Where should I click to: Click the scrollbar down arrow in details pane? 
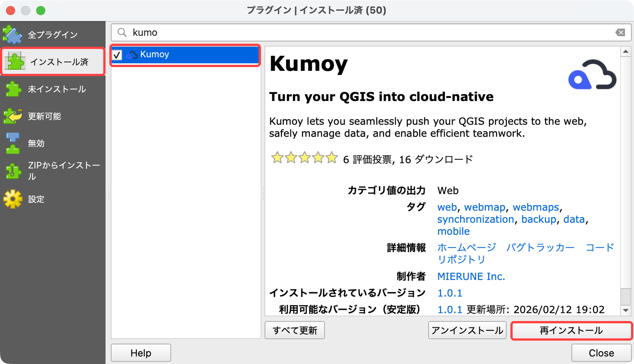click(x=626, y=310)
